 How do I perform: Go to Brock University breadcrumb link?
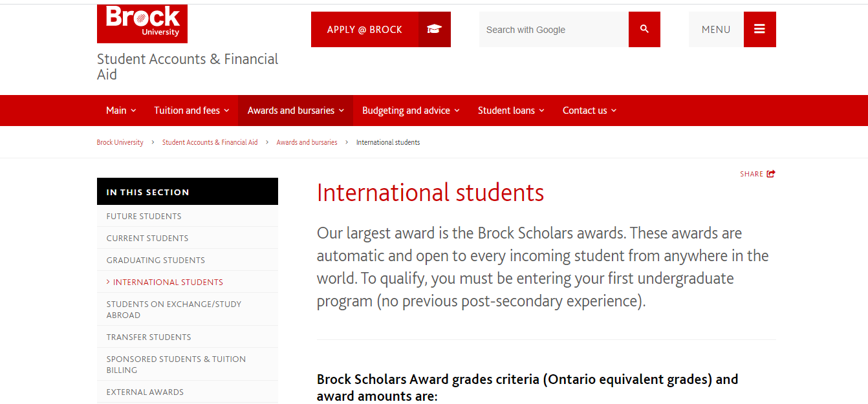(120, 142)
